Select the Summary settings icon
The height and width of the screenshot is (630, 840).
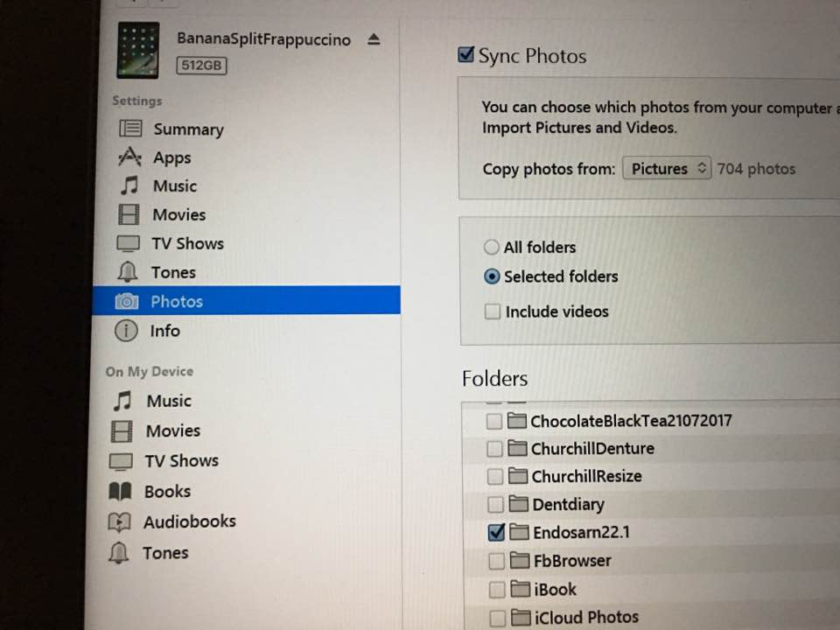tap(129, 129)
